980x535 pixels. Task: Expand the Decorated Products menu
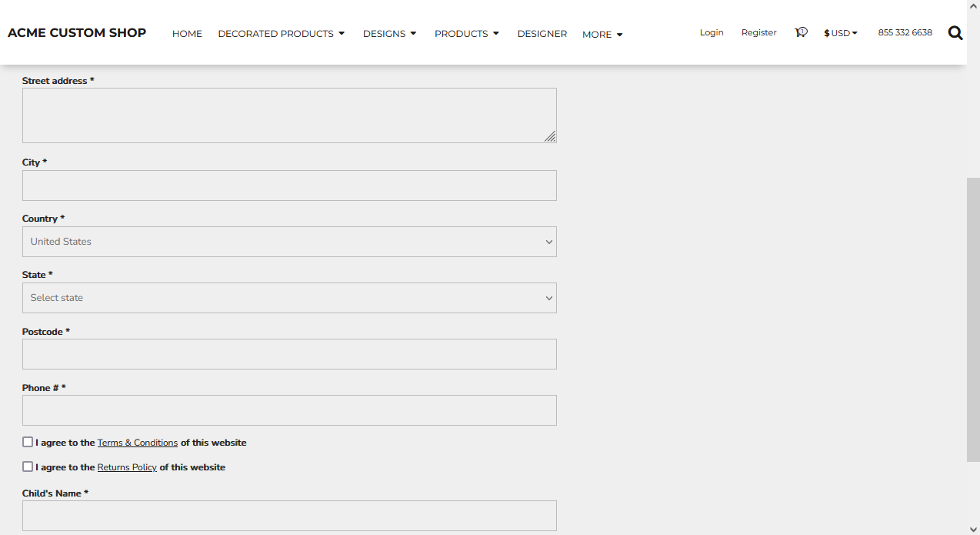coord(282,34)
